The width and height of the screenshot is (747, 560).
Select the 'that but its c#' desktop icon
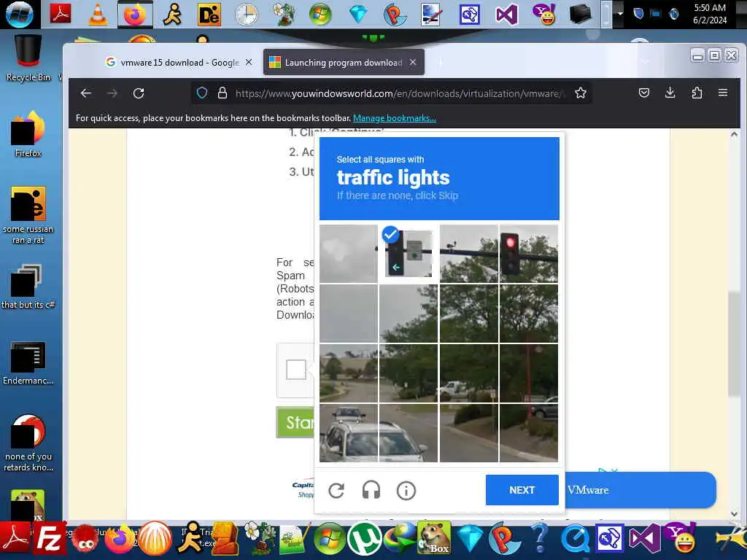(x=28, y=286)
